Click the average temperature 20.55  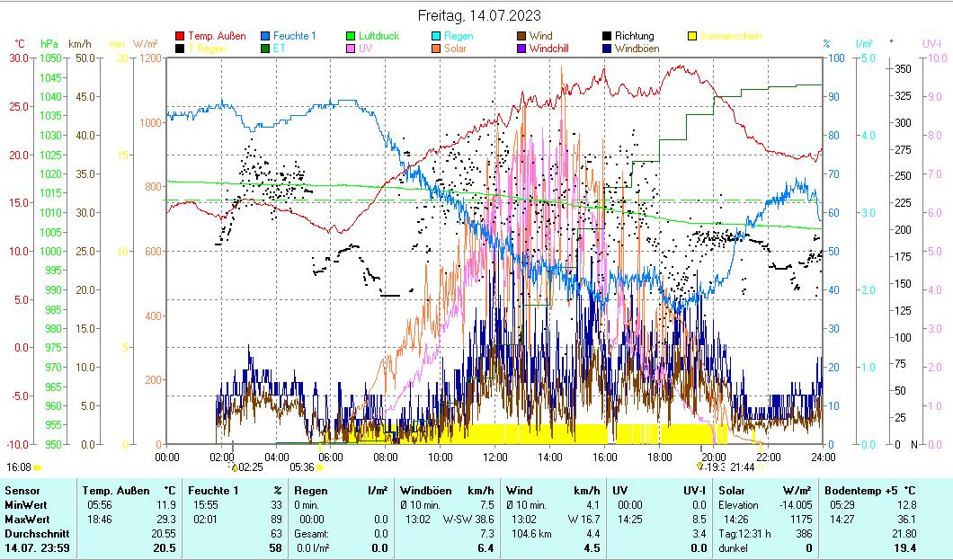coord(164,534)
